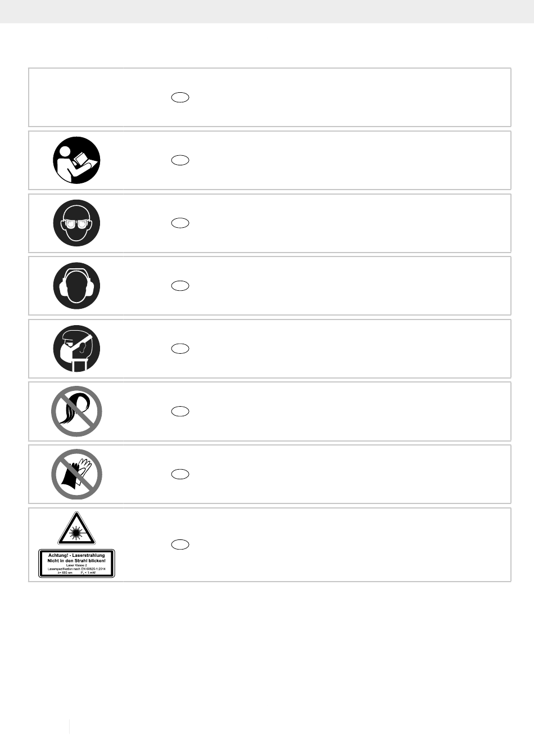Click the vertical divider line in the footer

click(x=70, y=726)
